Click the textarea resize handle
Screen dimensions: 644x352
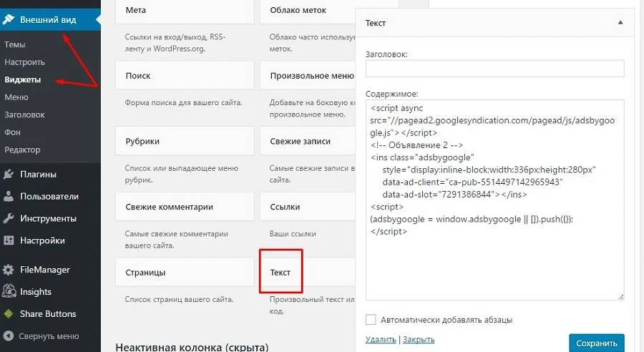click(x=620, y=296)
